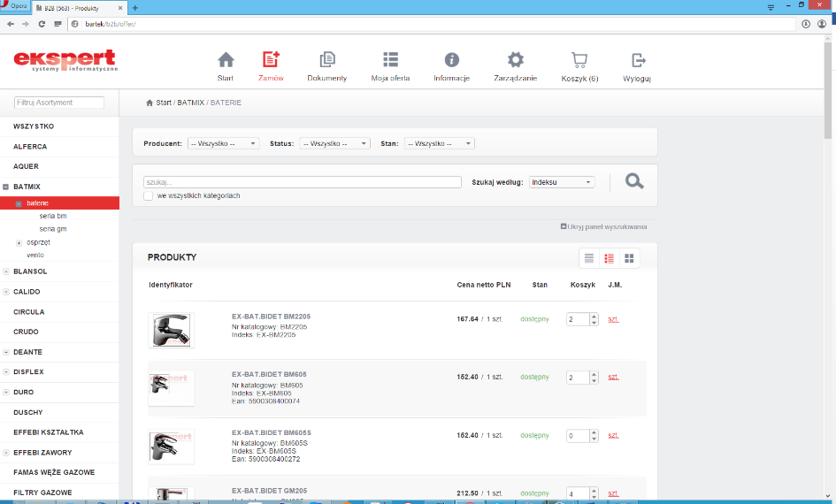Open the 'Szukaj według' indeksu dropdown
836x504 pixels.
[x=562, y=182]
